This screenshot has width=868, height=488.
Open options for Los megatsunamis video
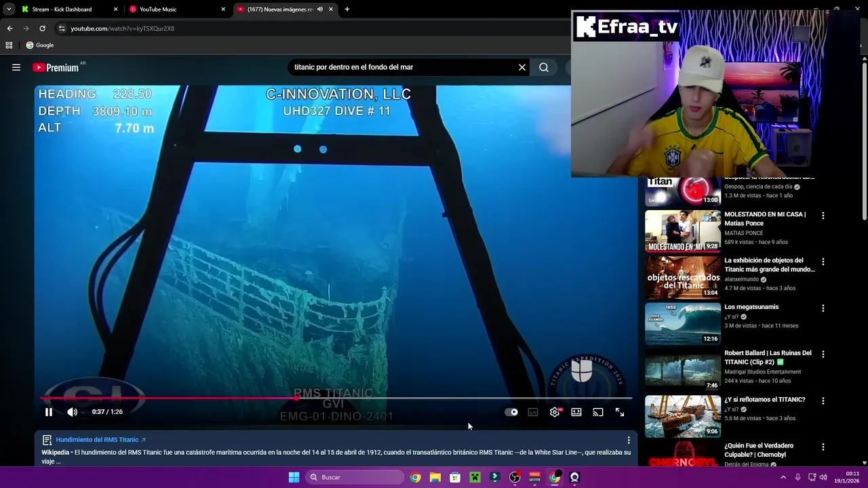point(823,308)
